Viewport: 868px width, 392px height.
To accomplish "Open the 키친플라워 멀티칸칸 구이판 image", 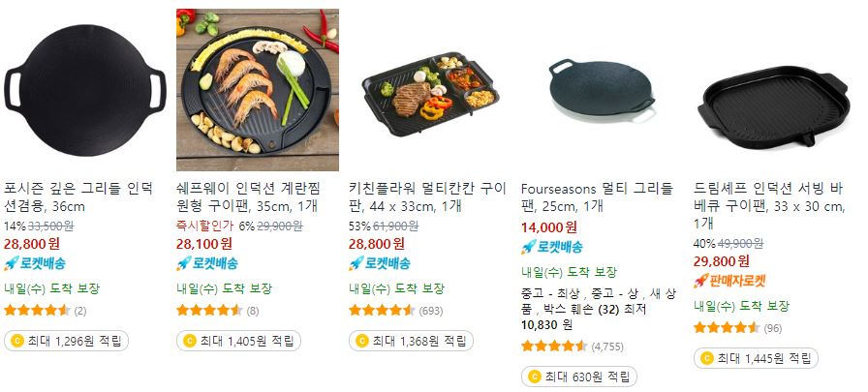I will (430, 90).
